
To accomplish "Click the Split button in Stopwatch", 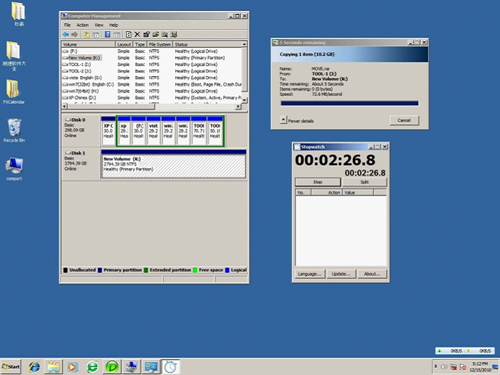I will (x=365, y=182).
